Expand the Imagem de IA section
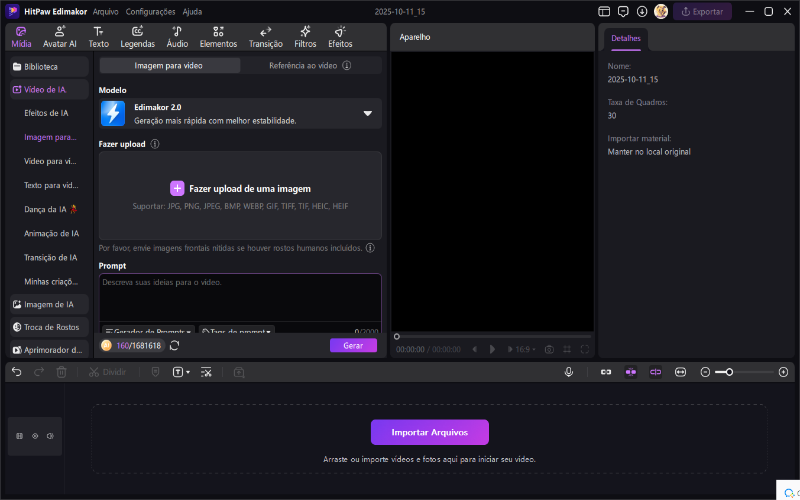Image resolution: width=800 pixels, height=500 pixels. coord(49,304)
